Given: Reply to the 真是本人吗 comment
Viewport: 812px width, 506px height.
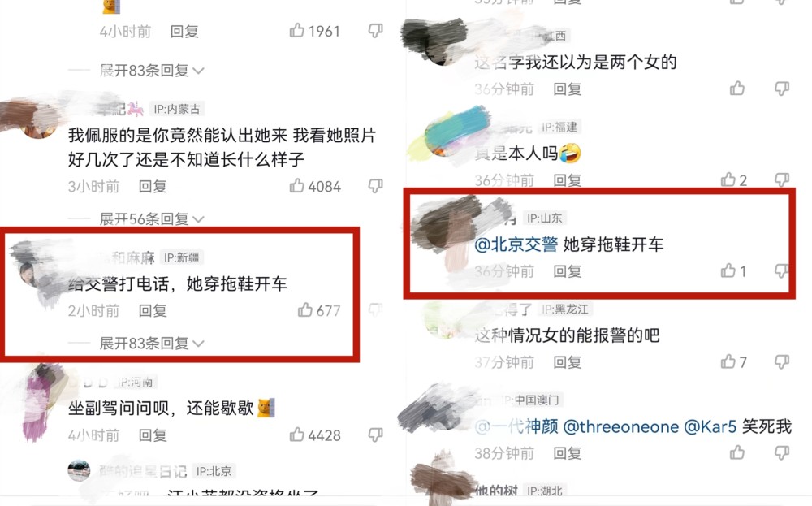Looking at the screenshot, I should pyautogui.click(x=567, y=180).
